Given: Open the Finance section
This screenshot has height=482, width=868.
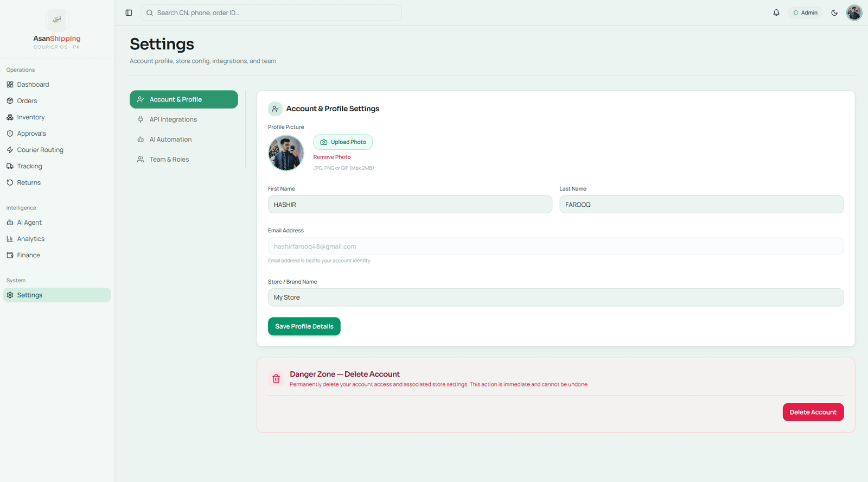Looking at the screenshot, I should click(x=57, y=255).
